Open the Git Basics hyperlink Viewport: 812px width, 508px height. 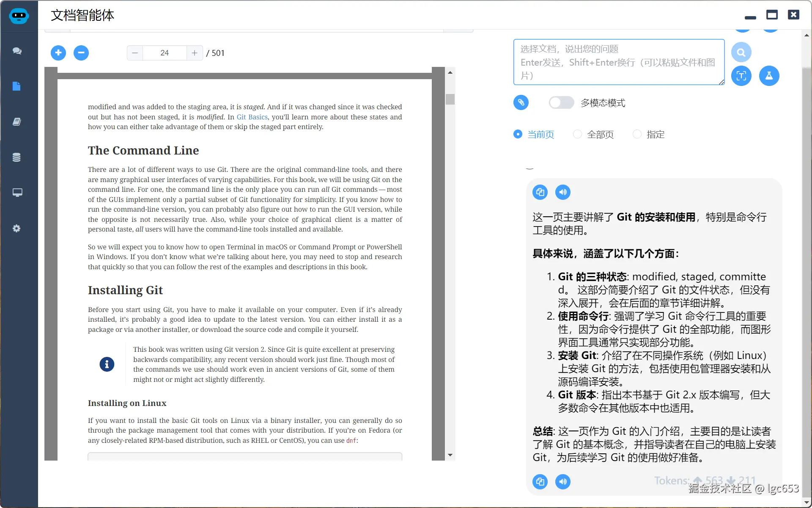(252, 117)
